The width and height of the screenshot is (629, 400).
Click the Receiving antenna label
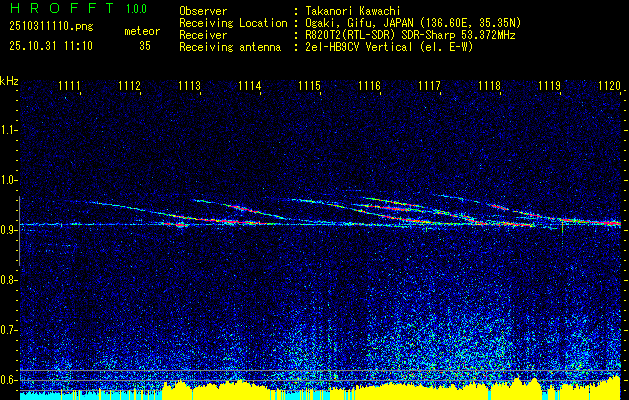tap(230, 47)
